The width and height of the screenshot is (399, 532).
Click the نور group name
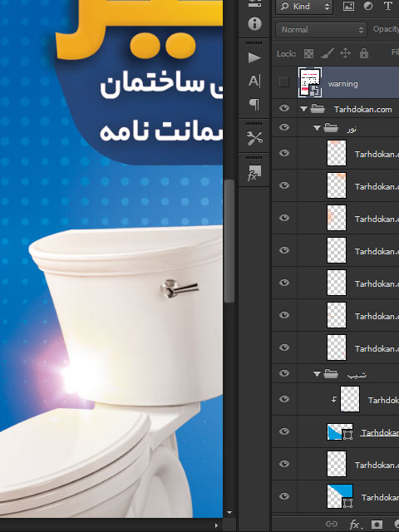tap(352, 129)
